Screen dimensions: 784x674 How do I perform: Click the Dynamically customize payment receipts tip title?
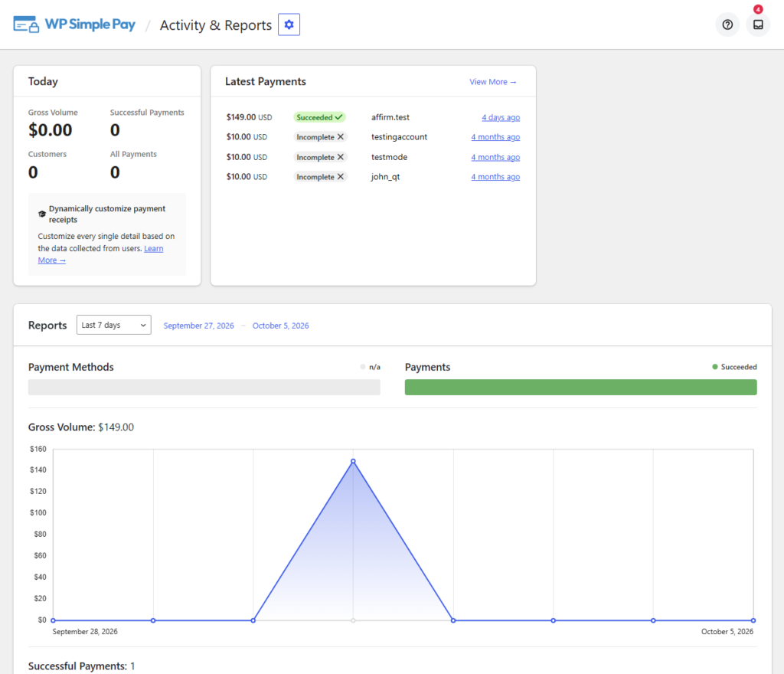(x=107, y=214)
